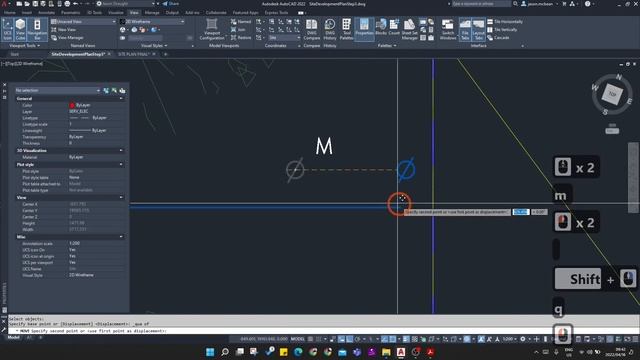Click Named viewports button
Image resolution: width=640 pixels, height=360 pixels.
(x=241, y=22)
